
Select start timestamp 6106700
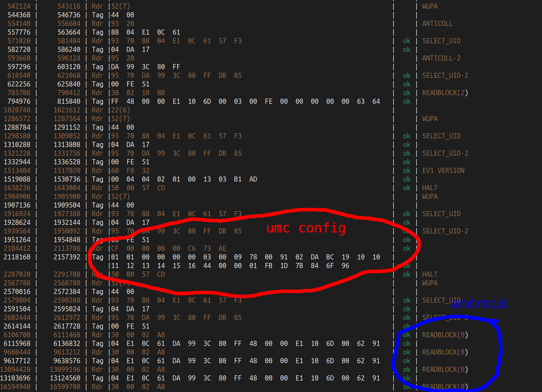(17, 335)
